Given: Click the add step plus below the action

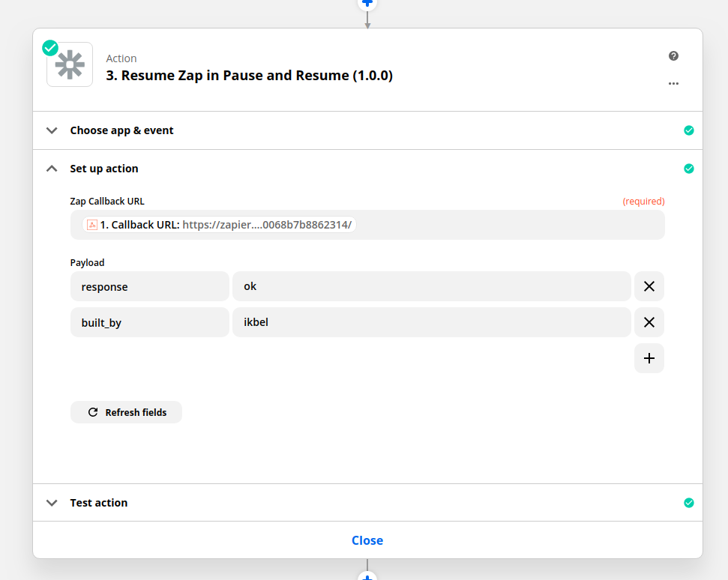Looking at the screenshot, I should 367,577.
